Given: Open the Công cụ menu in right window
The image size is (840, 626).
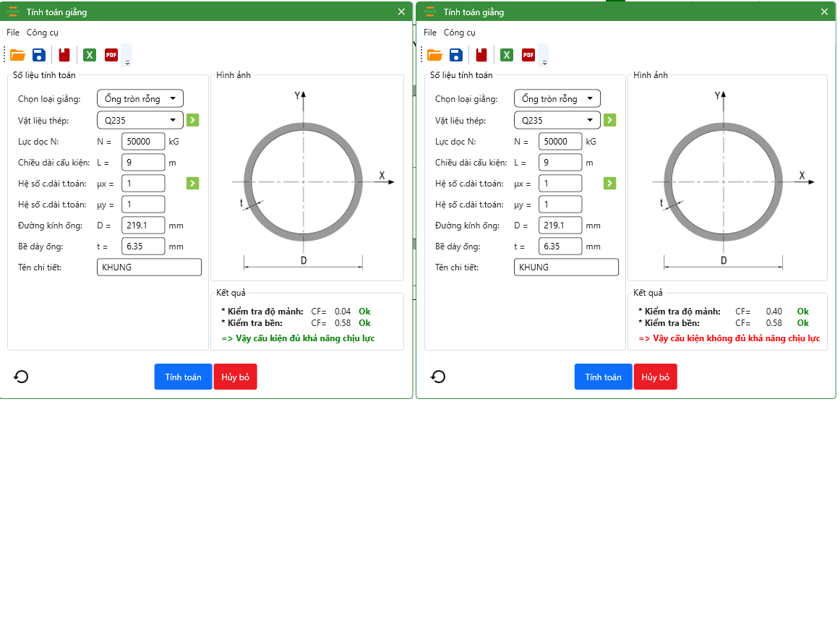Looking at the screenshot, I should [x=459, y=33].
